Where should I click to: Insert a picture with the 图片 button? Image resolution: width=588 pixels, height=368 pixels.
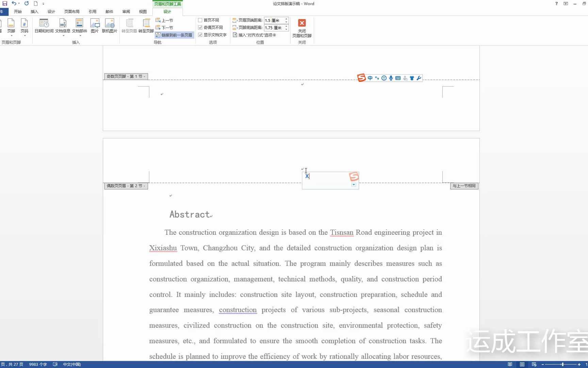click(95, 26)
